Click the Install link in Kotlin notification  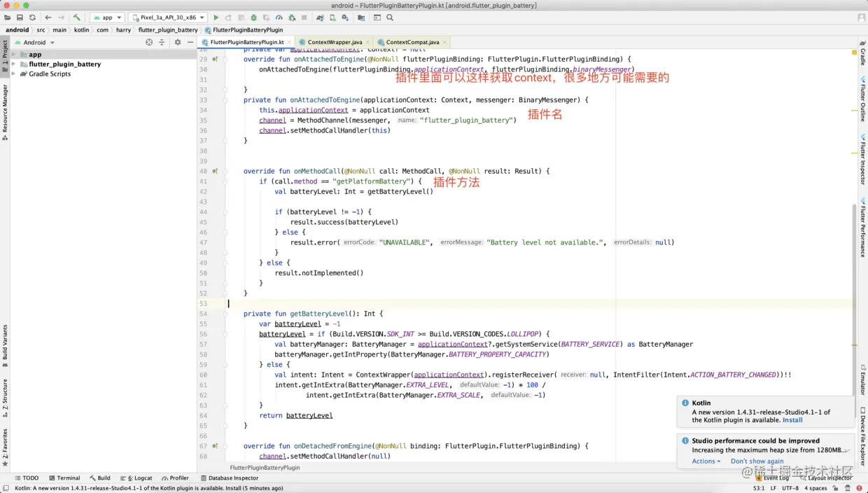[792, 420]
